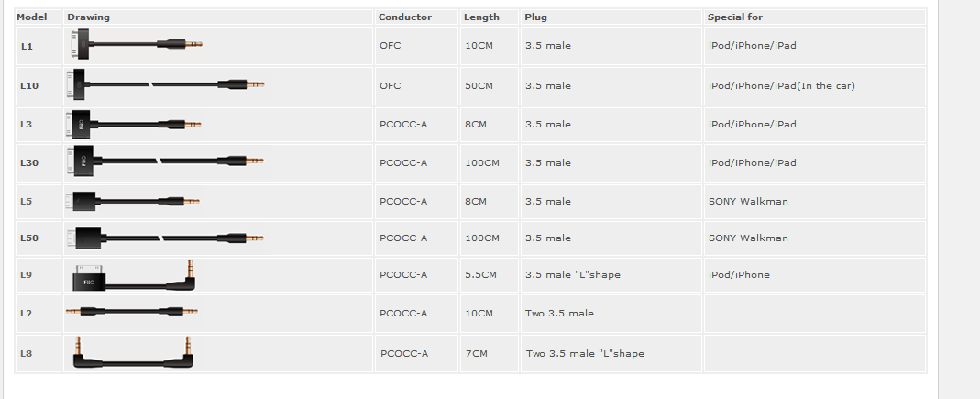Select the L10 cable drawing

point(166,83)
